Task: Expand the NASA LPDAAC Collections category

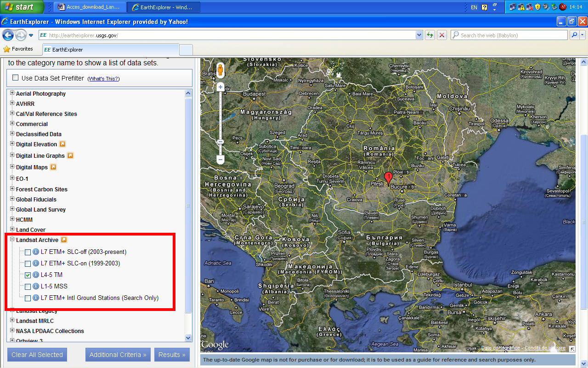Action: tap(12, 331)
